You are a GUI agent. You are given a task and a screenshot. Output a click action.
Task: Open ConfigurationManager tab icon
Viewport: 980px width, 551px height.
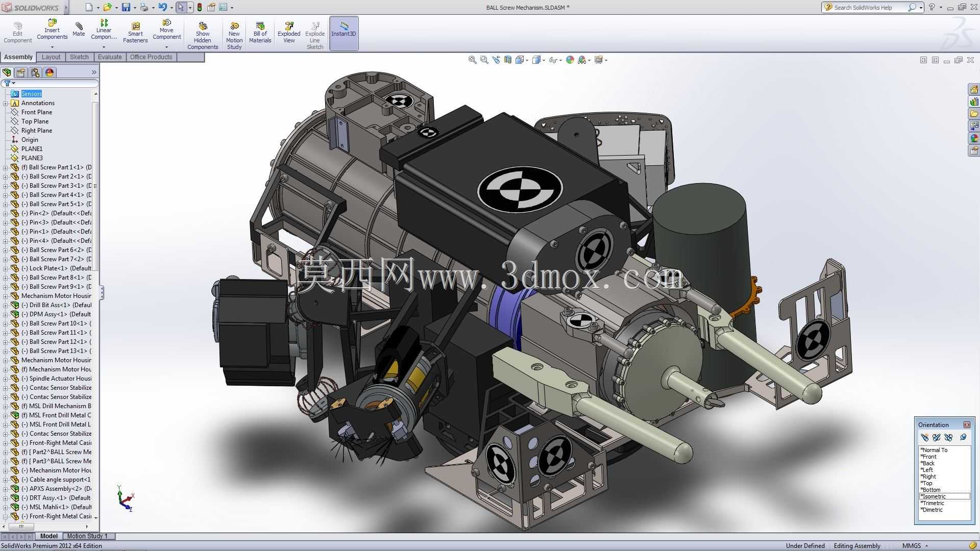click(x=35, y=72)
